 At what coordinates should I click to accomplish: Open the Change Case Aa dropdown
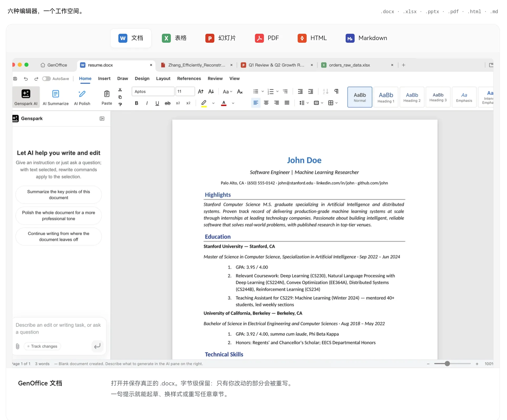tap(227, 91)
